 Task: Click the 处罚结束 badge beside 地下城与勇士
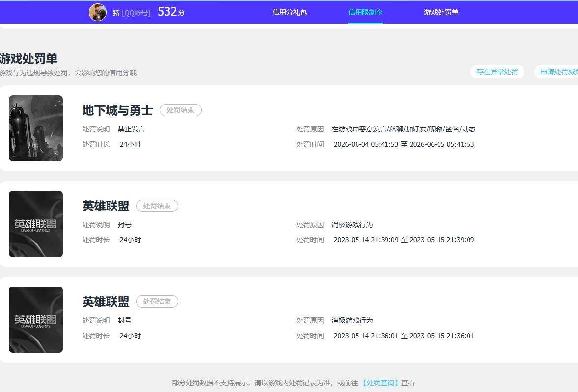[x=181, y=110]
